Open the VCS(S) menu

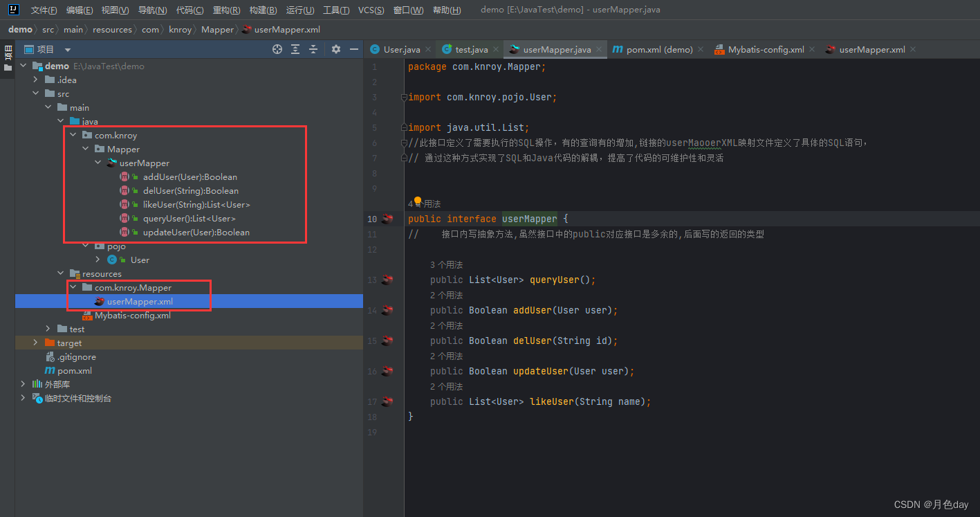click(372, 10)
